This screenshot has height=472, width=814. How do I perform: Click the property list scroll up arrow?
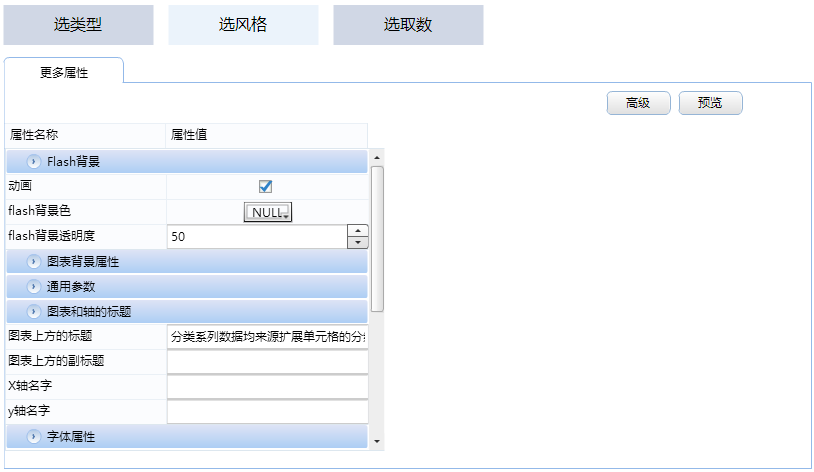377,157
